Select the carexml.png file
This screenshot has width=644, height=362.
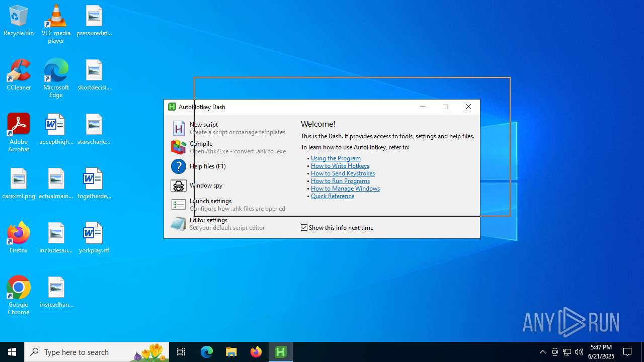(19, 184)
